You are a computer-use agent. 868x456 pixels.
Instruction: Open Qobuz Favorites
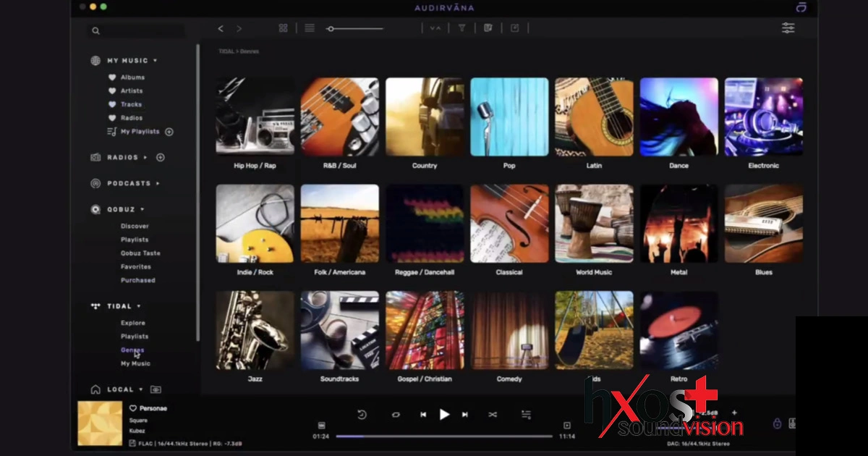click(136, 266)
